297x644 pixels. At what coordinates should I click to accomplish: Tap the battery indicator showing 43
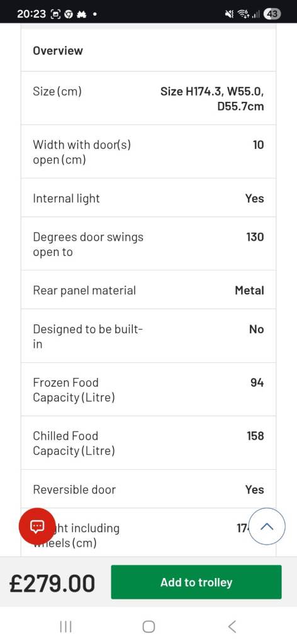[x=272, y=14]
